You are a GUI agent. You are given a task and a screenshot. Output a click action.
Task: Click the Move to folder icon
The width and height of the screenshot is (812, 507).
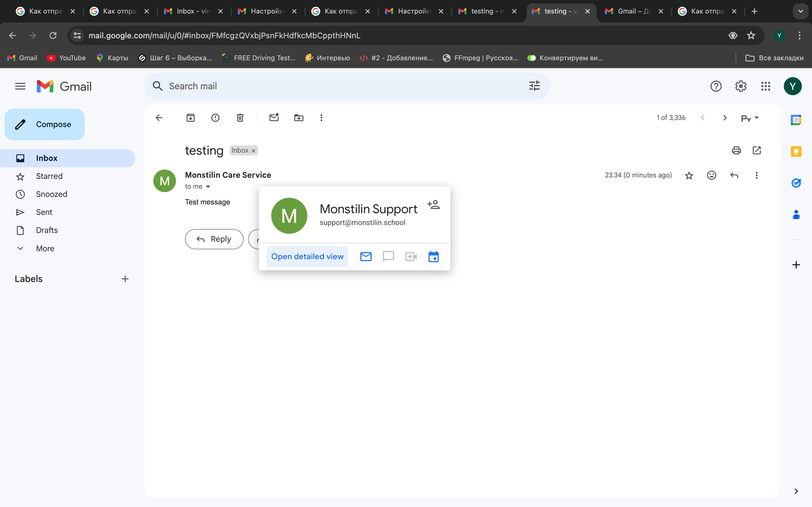298,118
